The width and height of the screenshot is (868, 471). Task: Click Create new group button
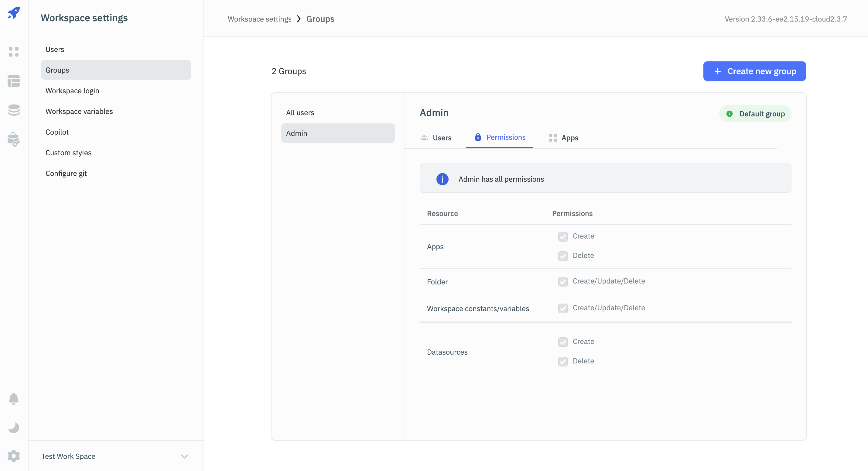(754, 71)
